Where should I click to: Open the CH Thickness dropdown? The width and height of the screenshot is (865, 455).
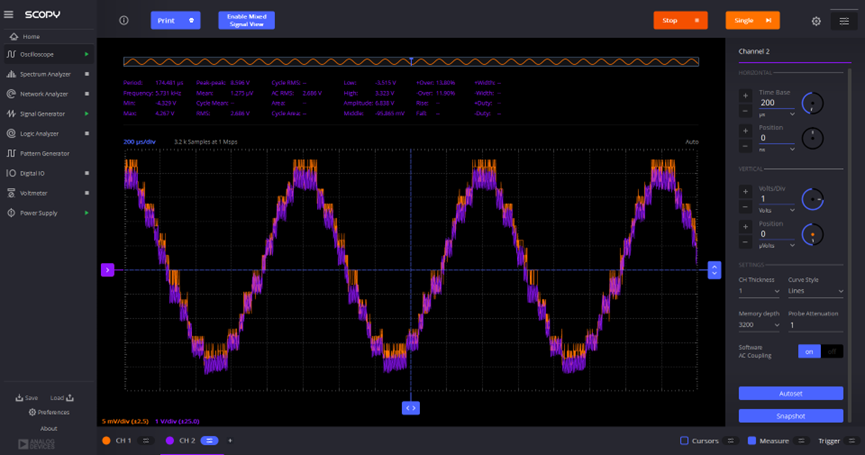[x=759, y=291]
